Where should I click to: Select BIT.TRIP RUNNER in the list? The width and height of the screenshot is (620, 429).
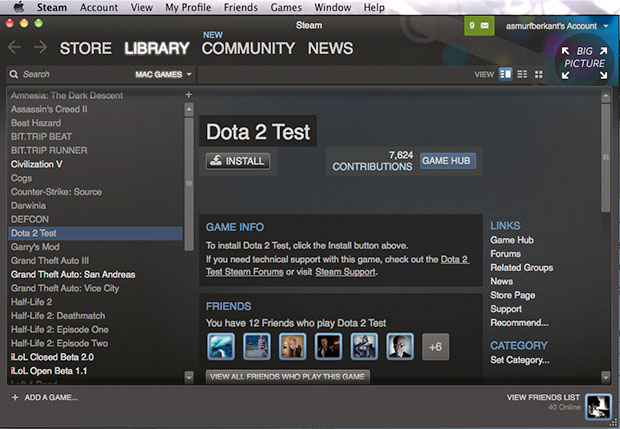pyautogui.click(x=95, y=150)
